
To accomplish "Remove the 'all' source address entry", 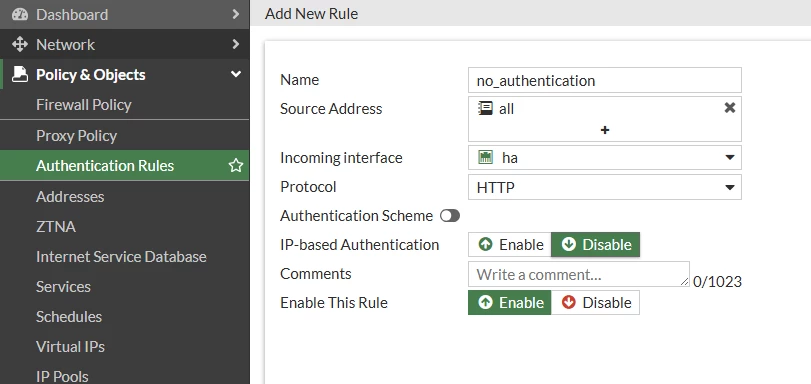I will click(730, 108).
